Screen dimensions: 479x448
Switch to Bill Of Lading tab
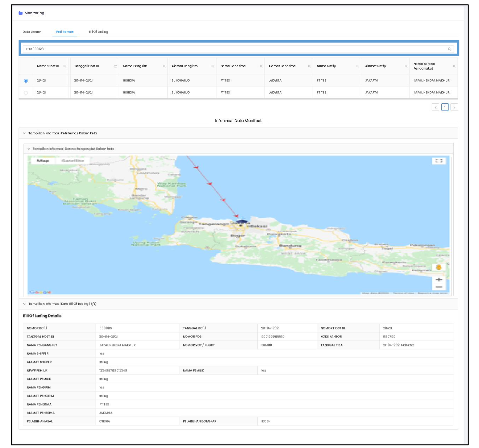pos(98,32)
